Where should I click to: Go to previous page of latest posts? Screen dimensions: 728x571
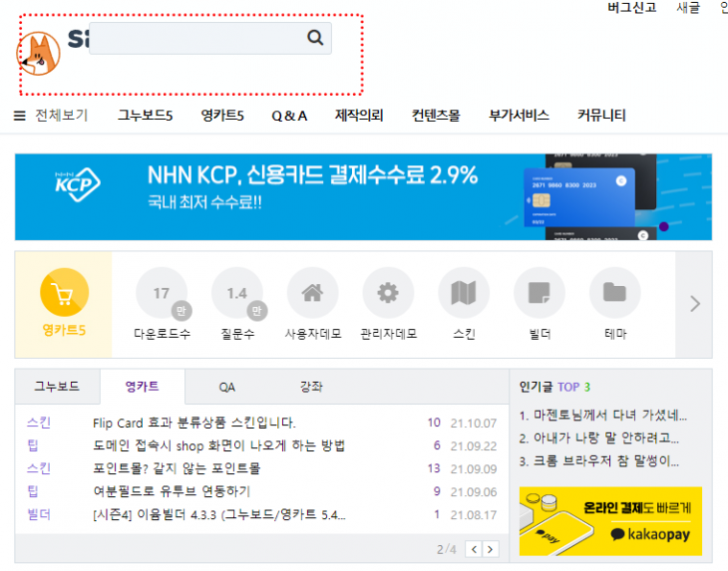[475, 549]
